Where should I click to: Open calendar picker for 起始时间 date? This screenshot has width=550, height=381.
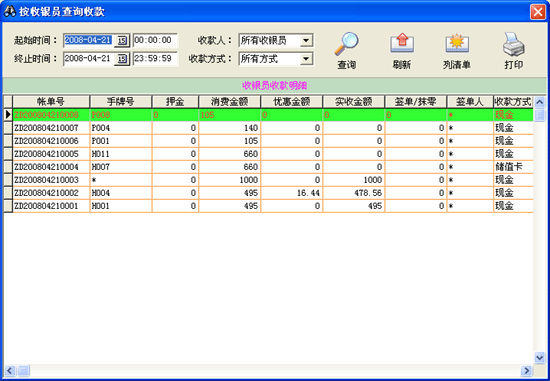(x=122, y=40)
